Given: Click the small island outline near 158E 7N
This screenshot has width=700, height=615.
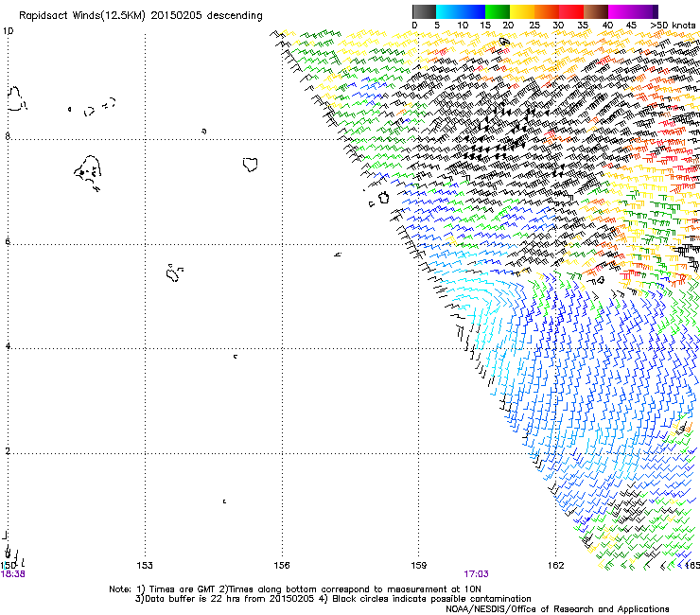Looking at the screenshot, I should pyautogui.click(x=383, y=197).
